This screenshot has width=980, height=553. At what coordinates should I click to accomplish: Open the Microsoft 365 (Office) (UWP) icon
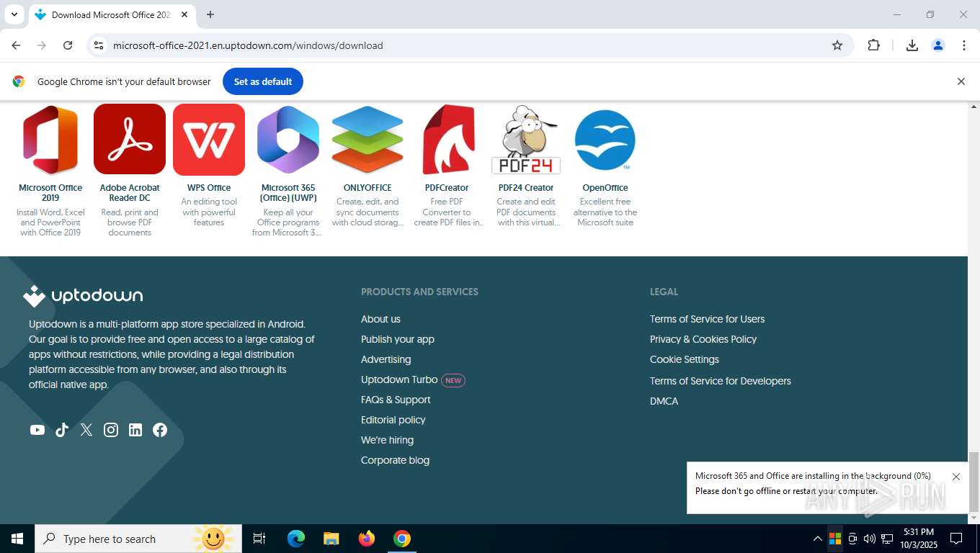[x=288, y=140]
